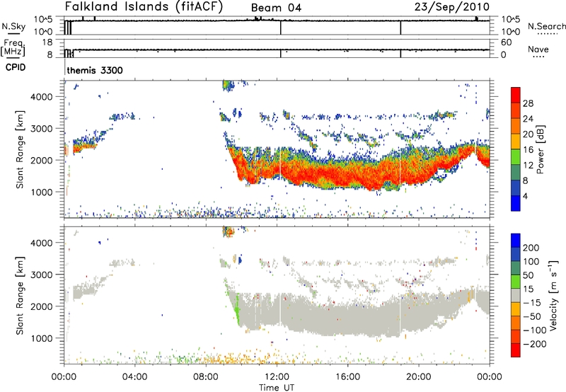Click the '04:00' time tick label
Image resolution: width=566 pixels, height=392 pixels.
[134, 377]
